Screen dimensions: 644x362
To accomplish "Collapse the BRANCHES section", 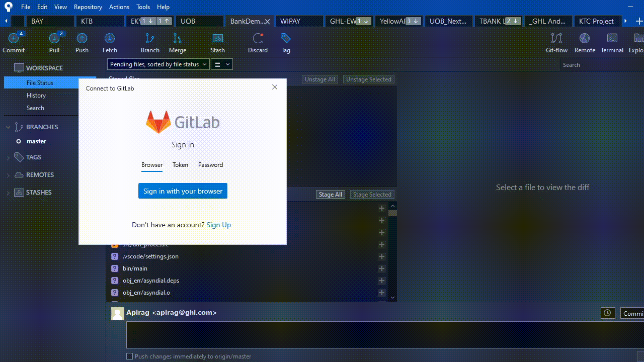I will pos(8,127).
